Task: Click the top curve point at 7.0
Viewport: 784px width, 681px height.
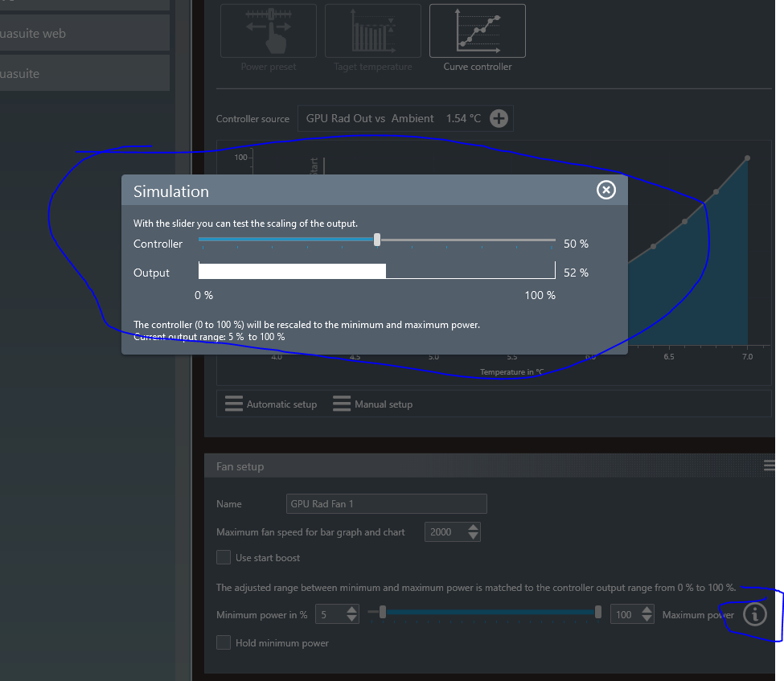Action: pyautogui.click(x=748, y=158)
